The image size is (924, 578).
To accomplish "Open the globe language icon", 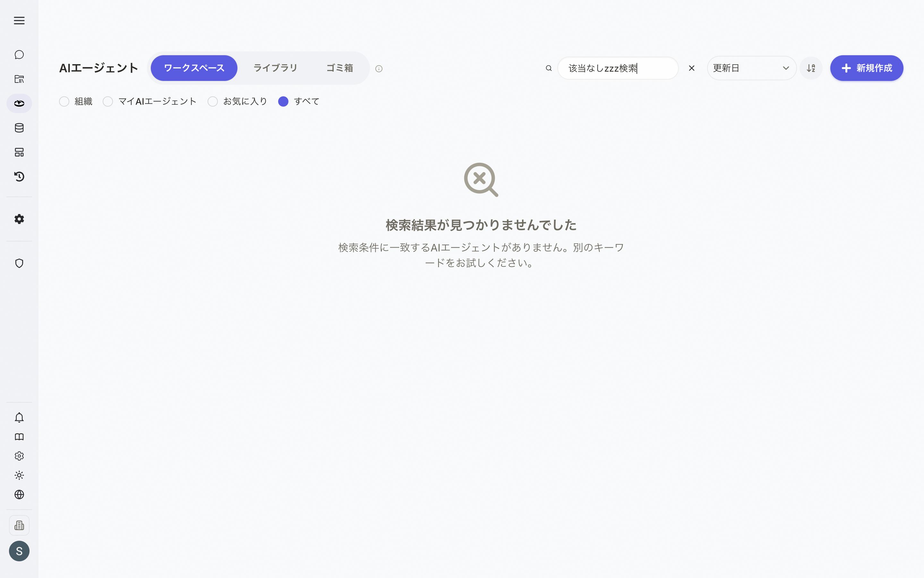I will click(x=19, y=495).
